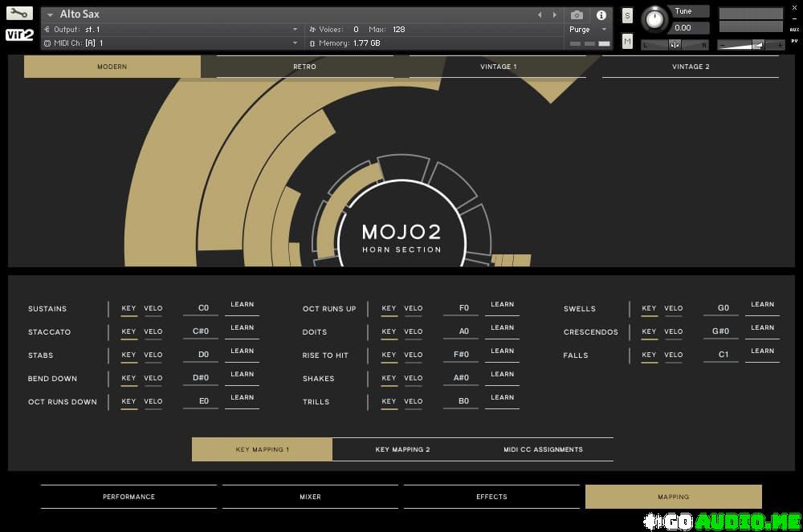803x532 pixels.
Task: Enable VELO mode for SUSTAINS
Action: click(x=153, y=308)
